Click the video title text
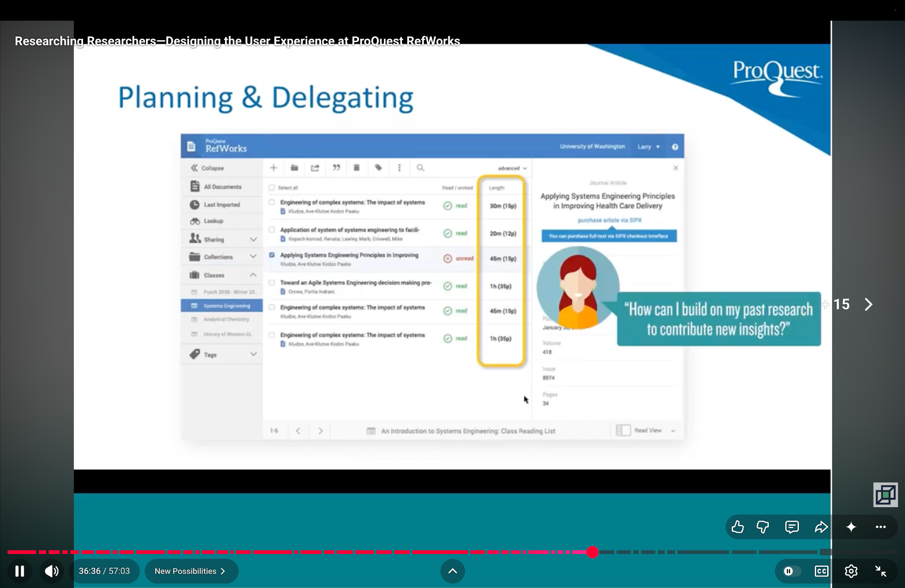The width and height of the screenshot is (905, 588). pos(237,41)
